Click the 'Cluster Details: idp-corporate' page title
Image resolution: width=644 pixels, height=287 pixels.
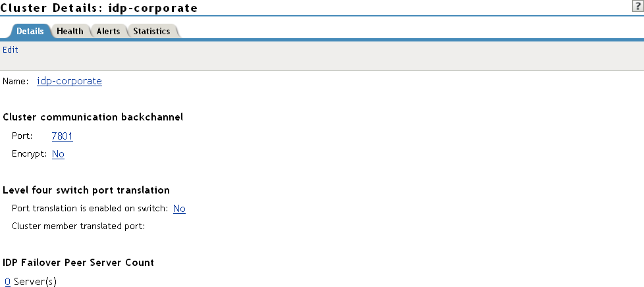[99, 8]
